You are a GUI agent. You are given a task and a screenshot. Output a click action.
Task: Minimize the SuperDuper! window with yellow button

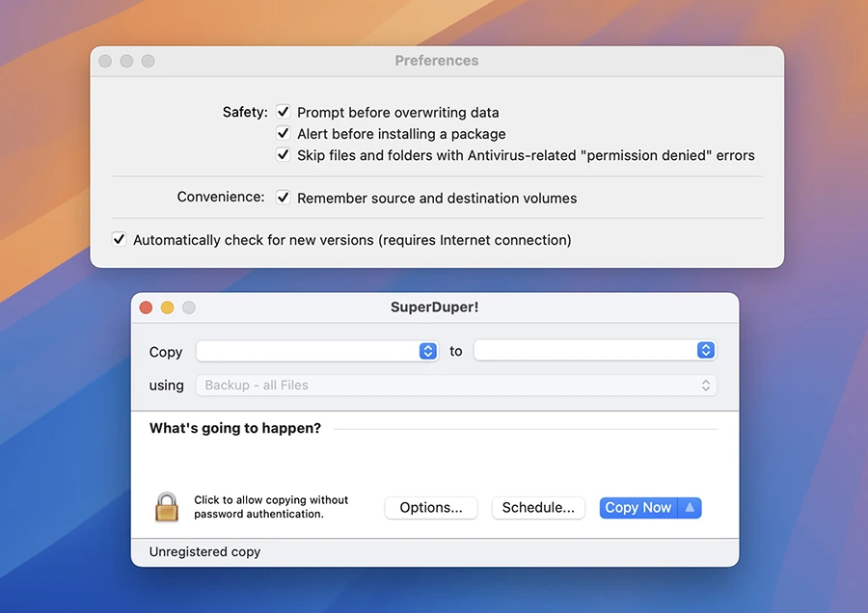coord(168,307)
